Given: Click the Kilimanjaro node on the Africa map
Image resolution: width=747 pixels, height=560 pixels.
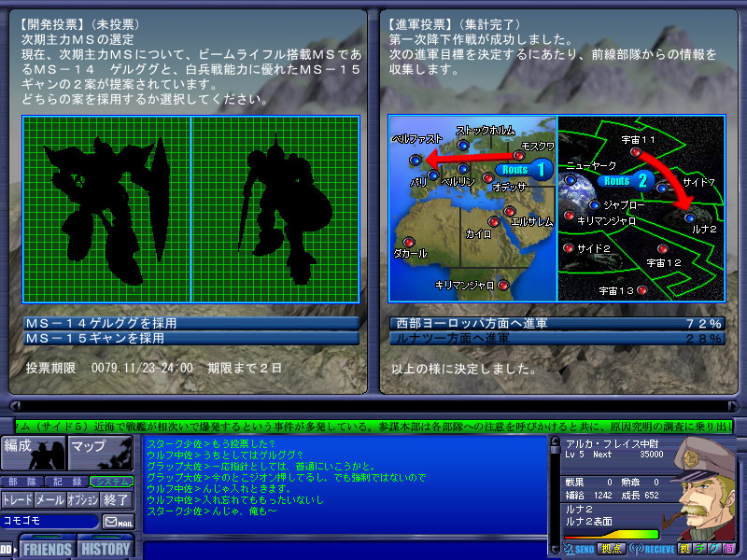Looking at the screenshot, I should (502, 285).
